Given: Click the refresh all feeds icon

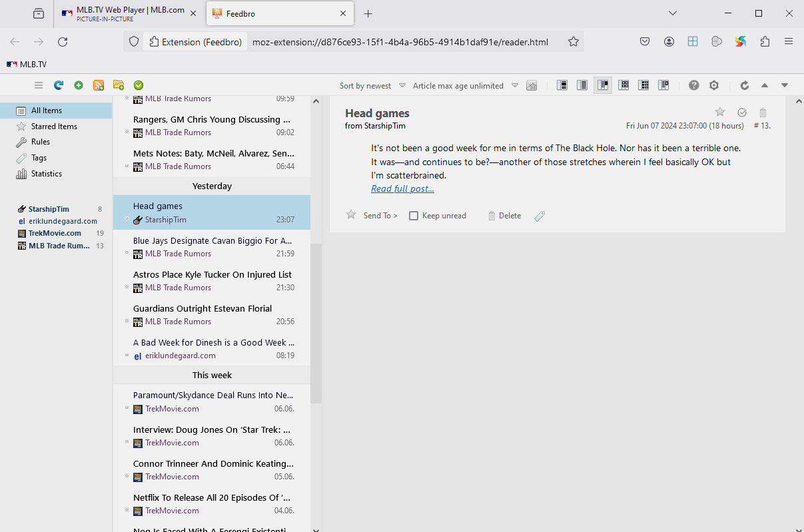Looking at the screenshot, I should pos(59,85).
